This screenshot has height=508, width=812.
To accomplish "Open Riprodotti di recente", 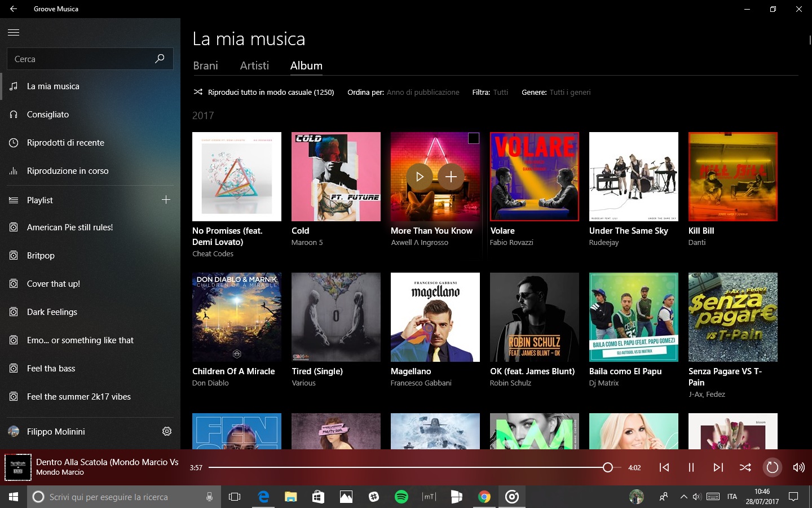I will [x=90, y=143].
